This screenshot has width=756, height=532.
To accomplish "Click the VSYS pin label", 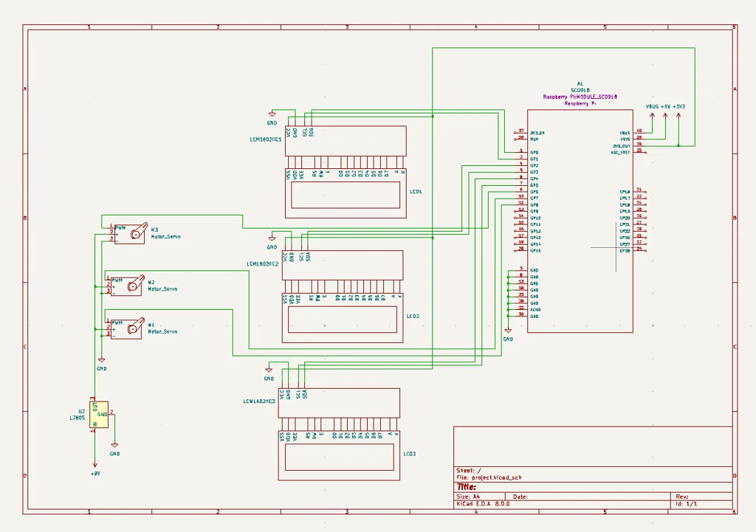I will [x=625, y=139].
